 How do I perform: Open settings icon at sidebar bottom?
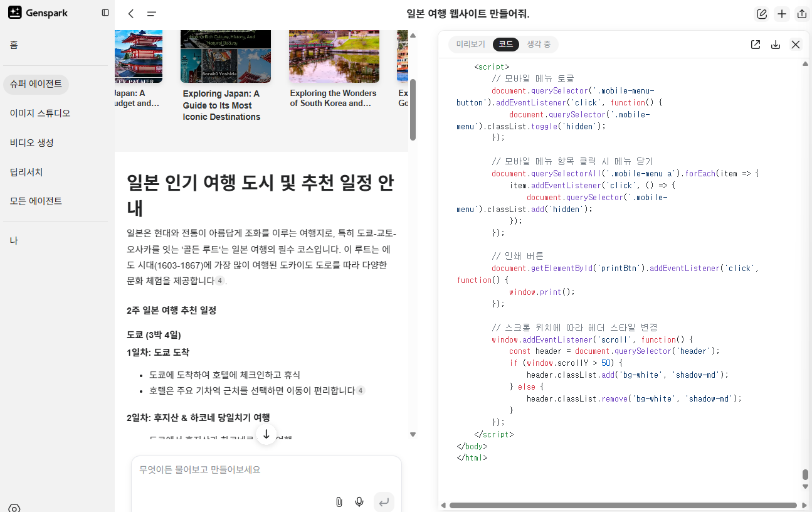pos(14,508)
